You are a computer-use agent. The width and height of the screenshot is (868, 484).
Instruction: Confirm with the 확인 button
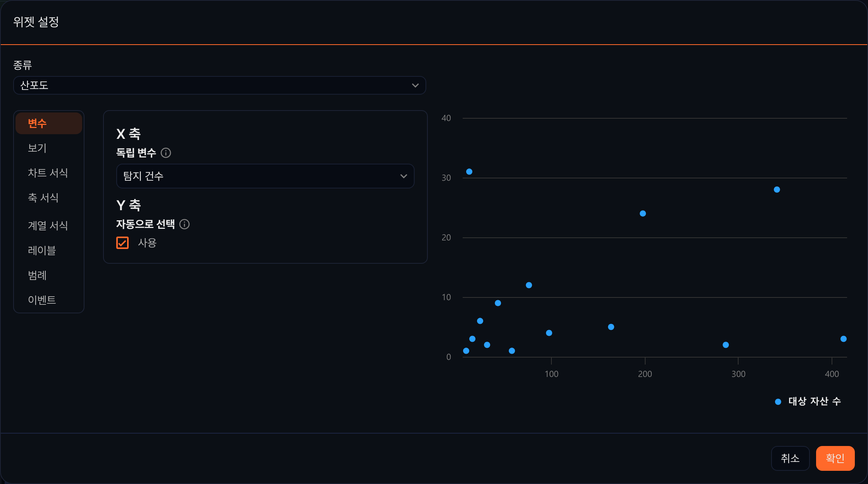(x=835, y=458)
